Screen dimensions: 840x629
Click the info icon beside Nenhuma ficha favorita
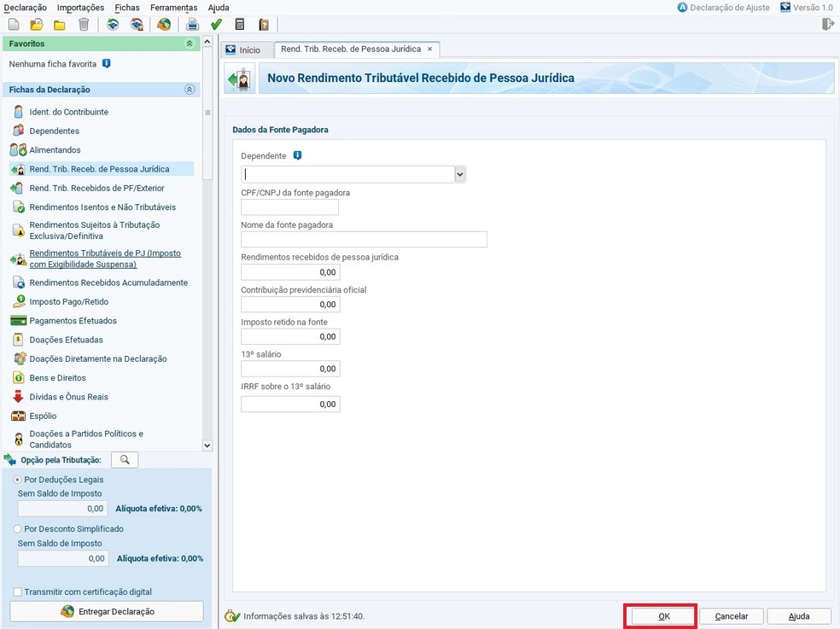[106, 63]
